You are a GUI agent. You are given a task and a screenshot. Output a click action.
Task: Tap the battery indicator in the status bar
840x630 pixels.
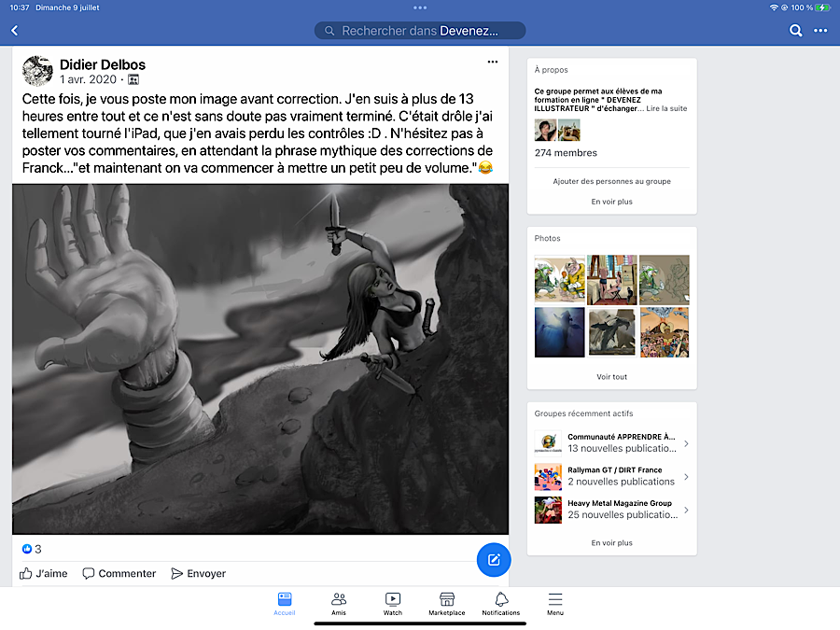click(x=822, y=7)
